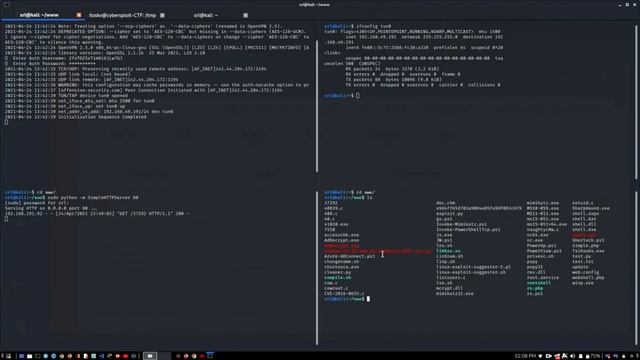This screenshot has width=640, height=360.
Task: Click the green file name rs.php
Action: (535, 288)
